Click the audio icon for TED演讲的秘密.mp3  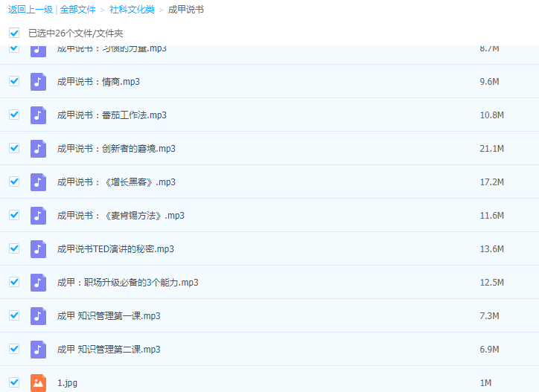(x=38, y=249)
